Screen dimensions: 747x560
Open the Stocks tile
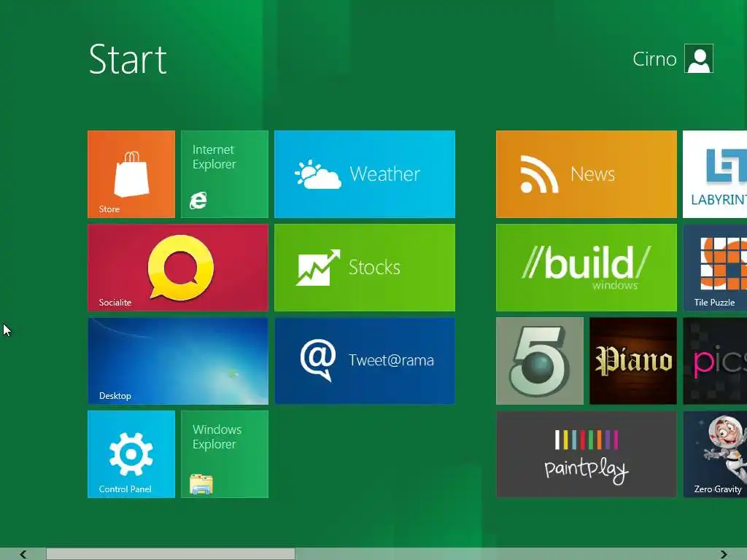(x=365, y=268)
